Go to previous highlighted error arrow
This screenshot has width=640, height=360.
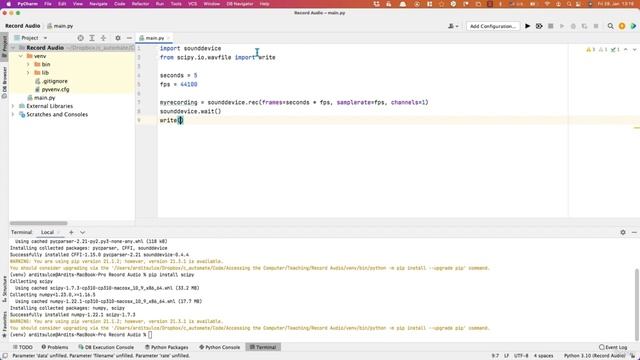[x=626, y=49]
